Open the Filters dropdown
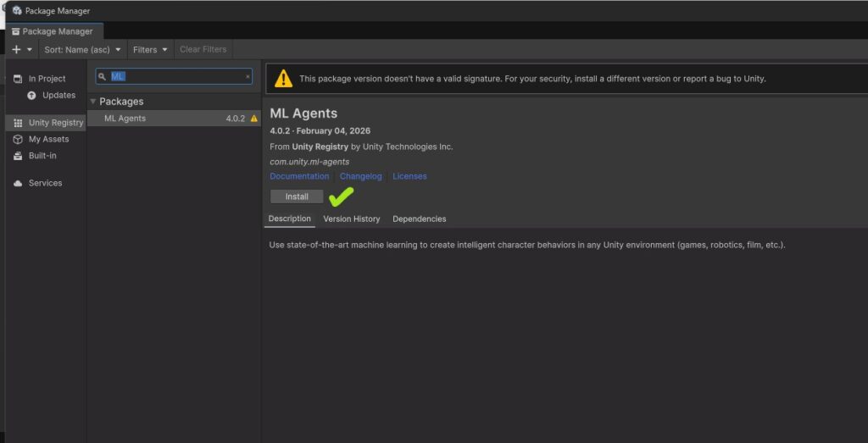This screenshot has height=443, width=868. [x=150, y=49]
